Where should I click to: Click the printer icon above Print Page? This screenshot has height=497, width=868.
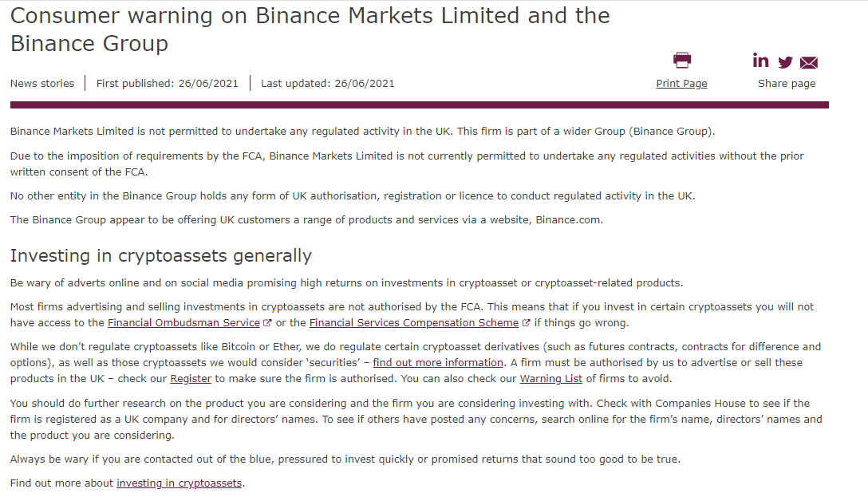[x=681, y=60]
